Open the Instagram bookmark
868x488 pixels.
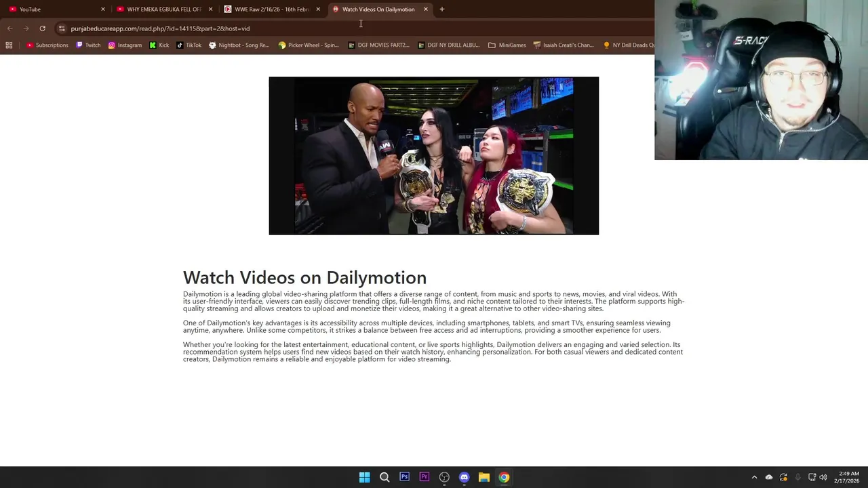[125, 45]
